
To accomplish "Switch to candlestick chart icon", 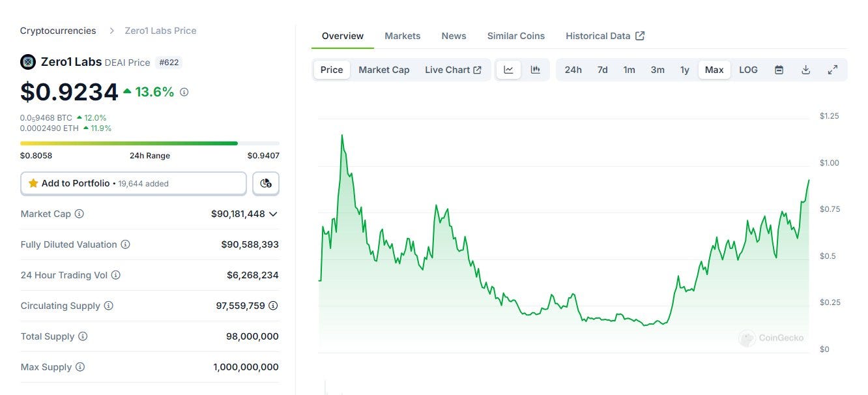I will 536,70.
